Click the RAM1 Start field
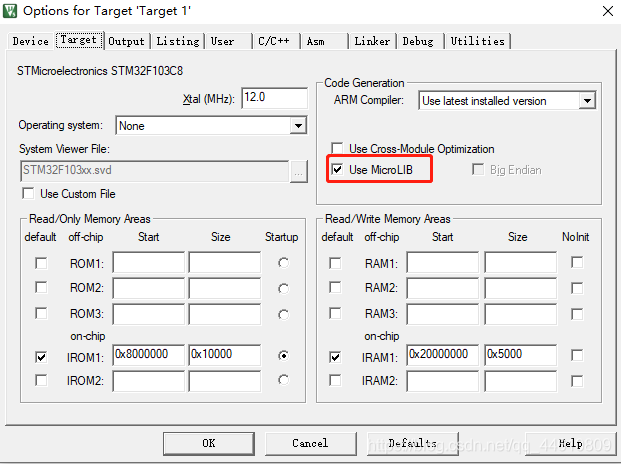 pyautogui.click(x=442, y=262)
